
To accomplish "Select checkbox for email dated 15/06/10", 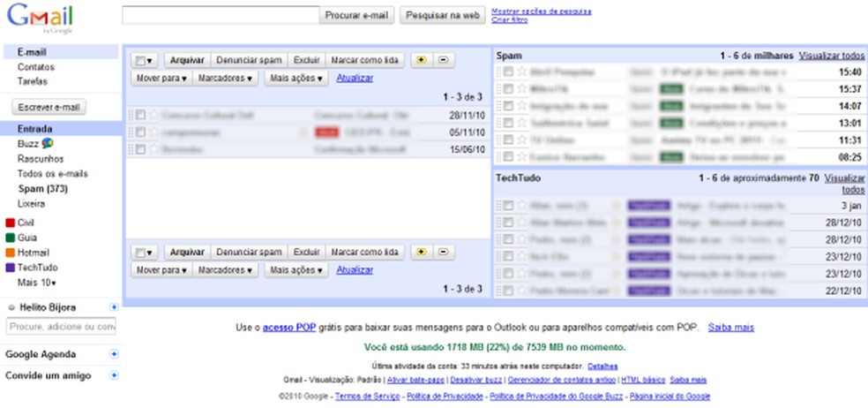I will (x=140, y=149).
